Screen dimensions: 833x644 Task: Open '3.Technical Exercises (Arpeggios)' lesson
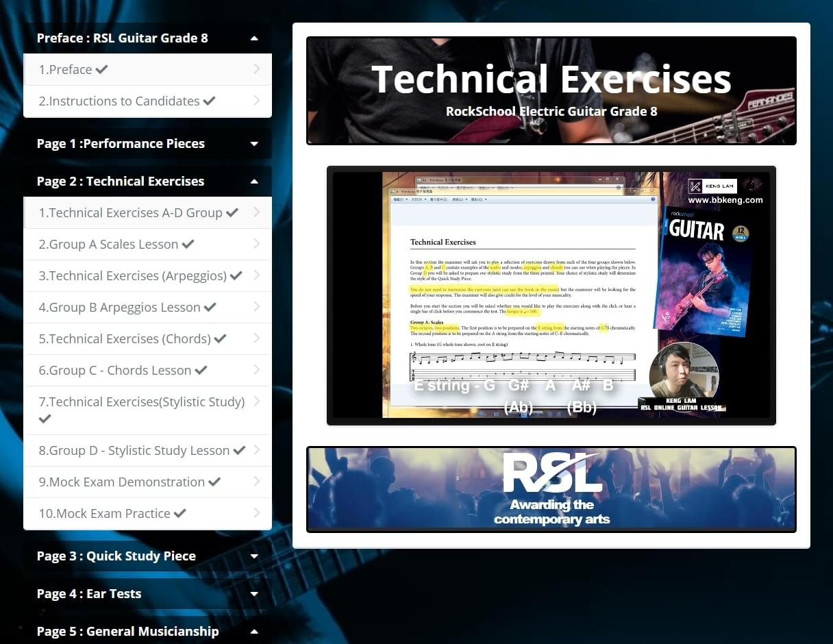pos(147,276)
